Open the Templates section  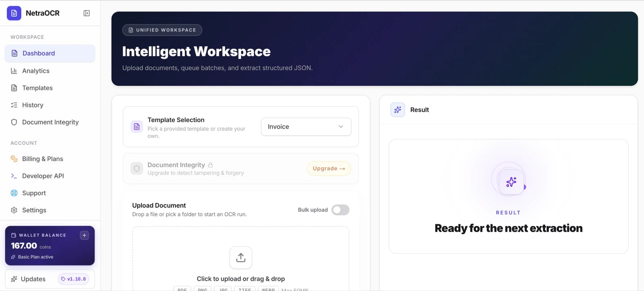pyautogui.click(x=50, y=88)
